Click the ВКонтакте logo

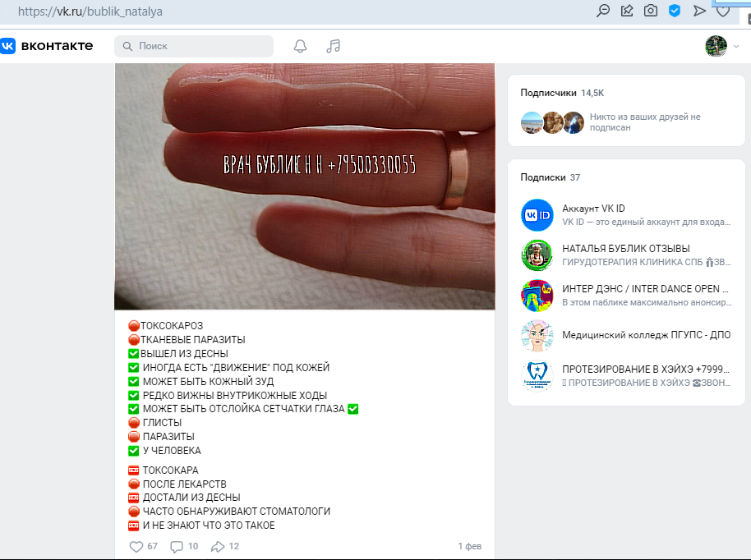click(x=47, y=45)
